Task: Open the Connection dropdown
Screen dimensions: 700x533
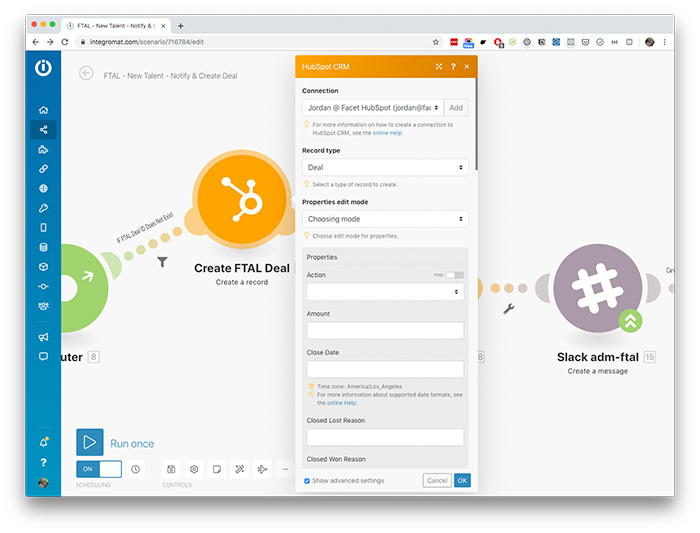Action: coord(373,108)
